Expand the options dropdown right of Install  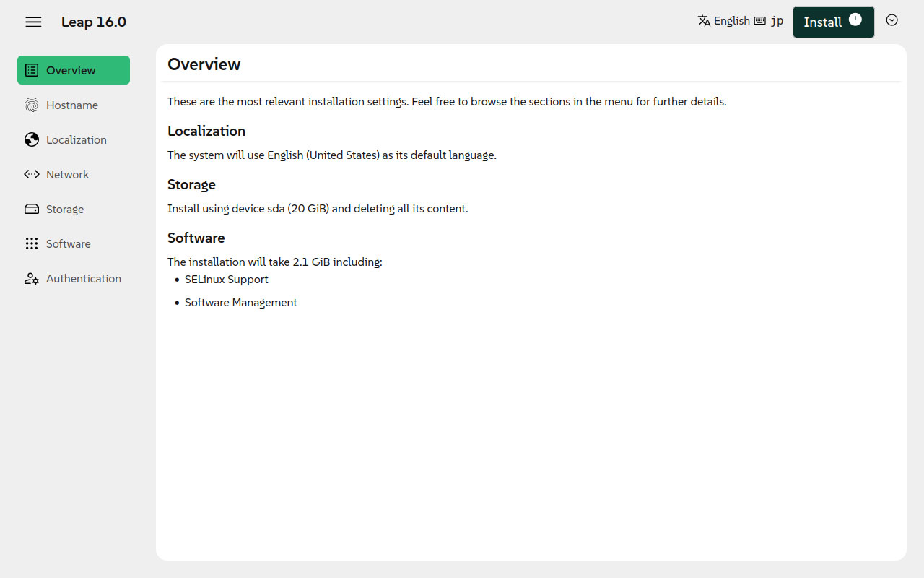(x=892, y=20)
